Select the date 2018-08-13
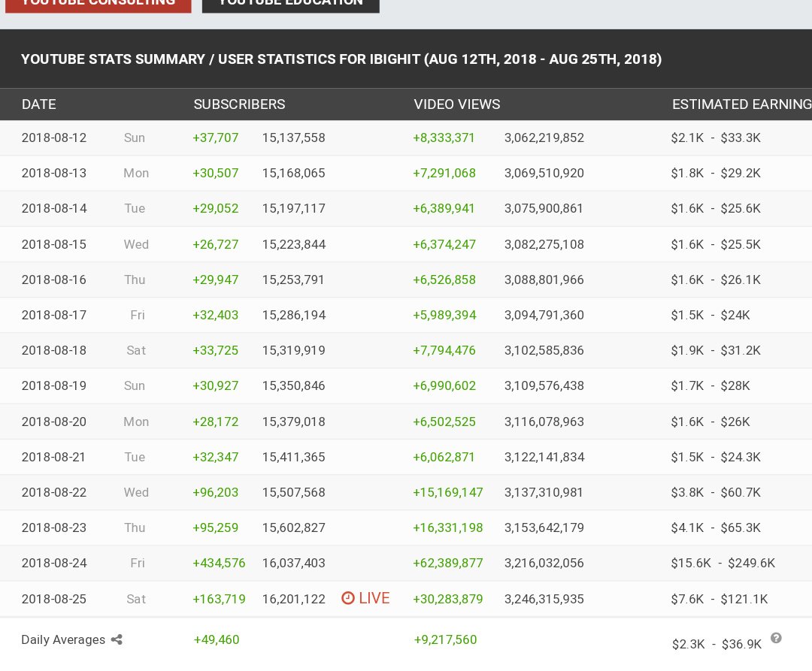The image size is (812, 671). (54, 173)
